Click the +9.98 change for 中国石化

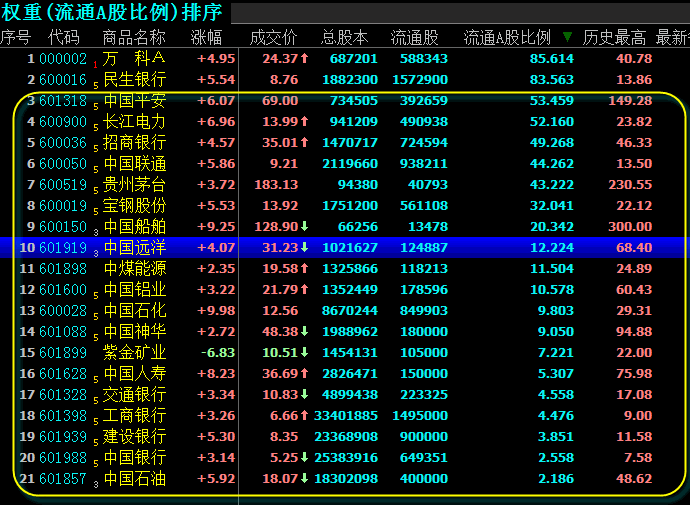pos(216,311)
